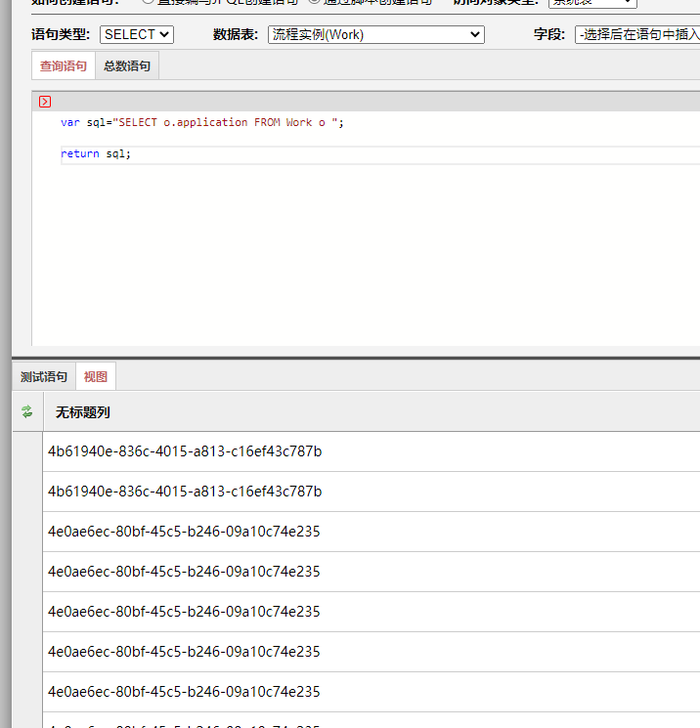Open the 测试语句 tab
Screen dimensions: 700x728
click(x=44, y=377)
